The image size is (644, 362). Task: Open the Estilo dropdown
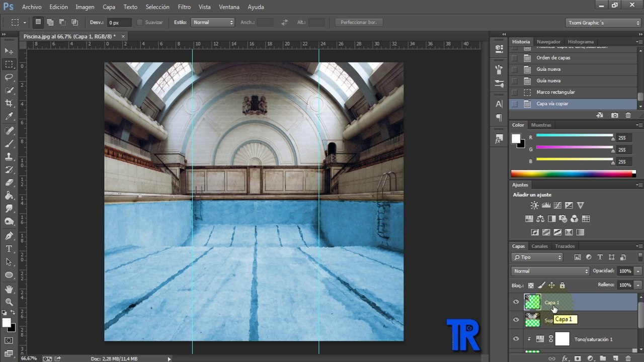coord(212,22)
